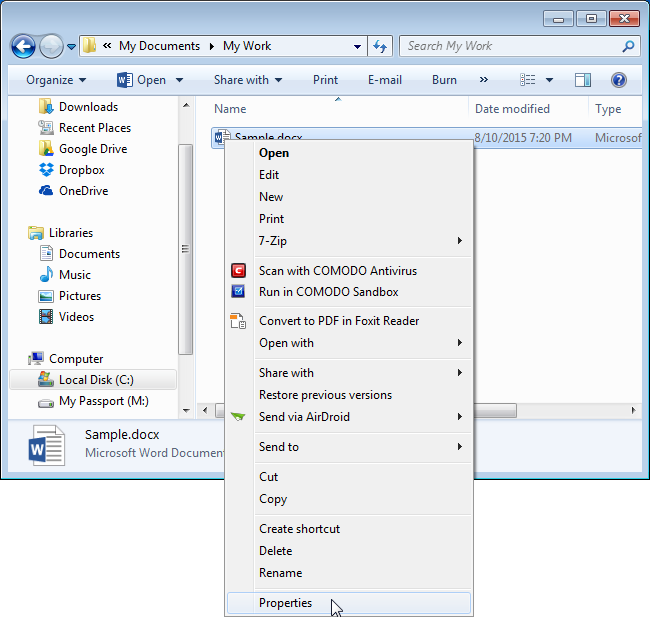Viewport: 650px width, 617px height.
Task: Click Restore previous versions
Action: point(348,395)
